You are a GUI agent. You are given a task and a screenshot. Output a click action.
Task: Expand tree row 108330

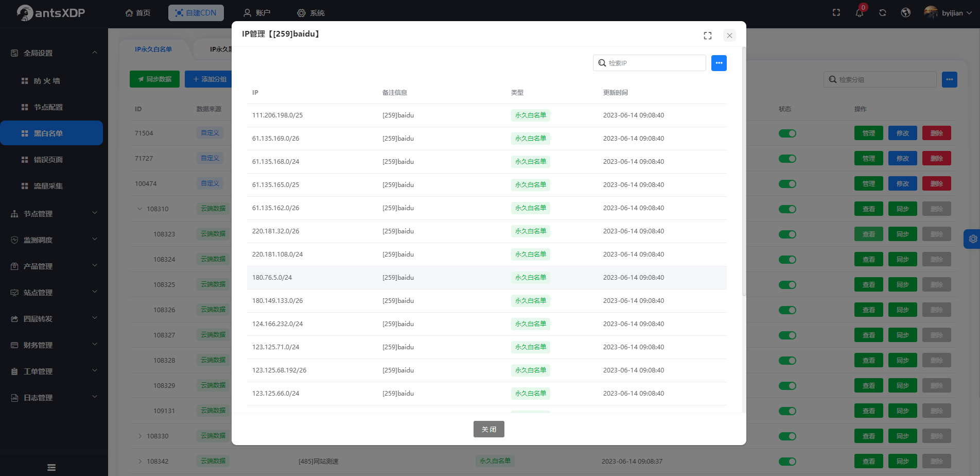(x=140, y=436)
